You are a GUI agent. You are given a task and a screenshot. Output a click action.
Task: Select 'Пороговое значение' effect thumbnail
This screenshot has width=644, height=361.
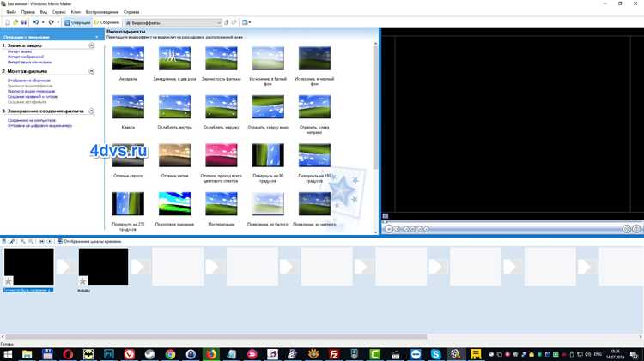coord(174,203)
